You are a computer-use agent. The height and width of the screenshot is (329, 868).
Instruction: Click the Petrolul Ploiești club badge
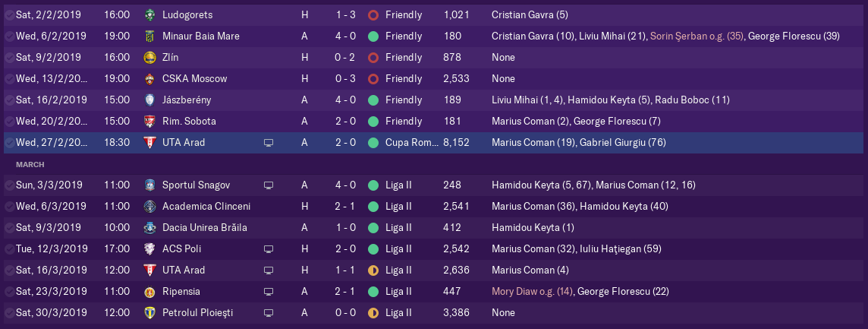149,313
